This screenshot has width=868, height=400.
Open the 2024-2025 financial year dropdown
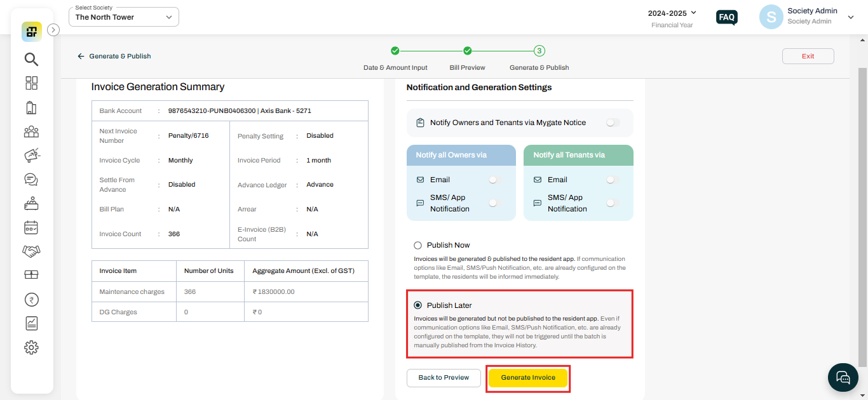[x=672, y=13]
